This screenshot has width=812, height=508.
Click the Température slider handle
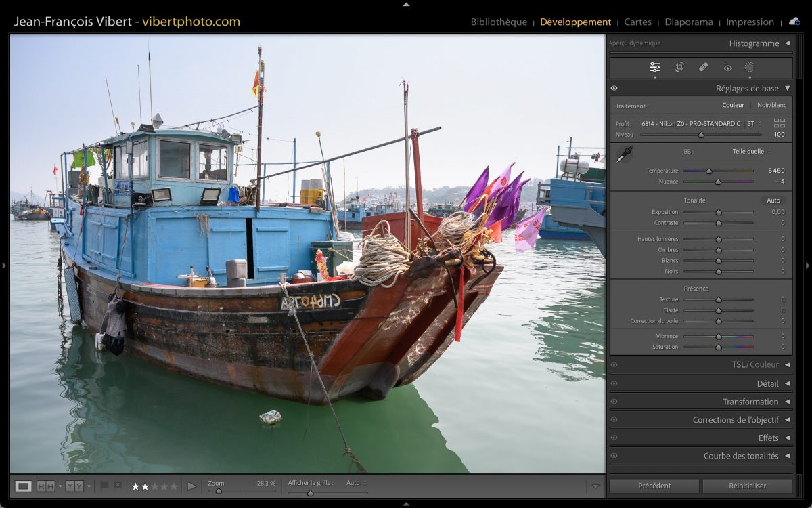point(709,171)
